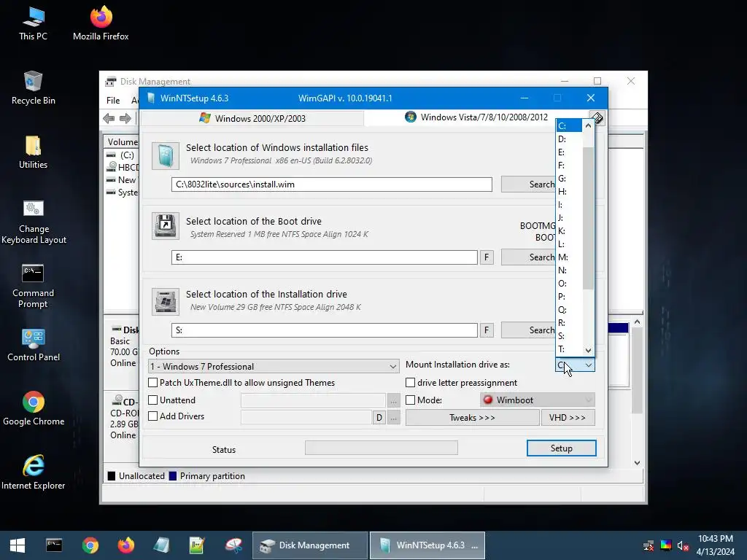Open Firefox from the taskbar
This screenshot has width=747, height=560.
coord(125,545)
